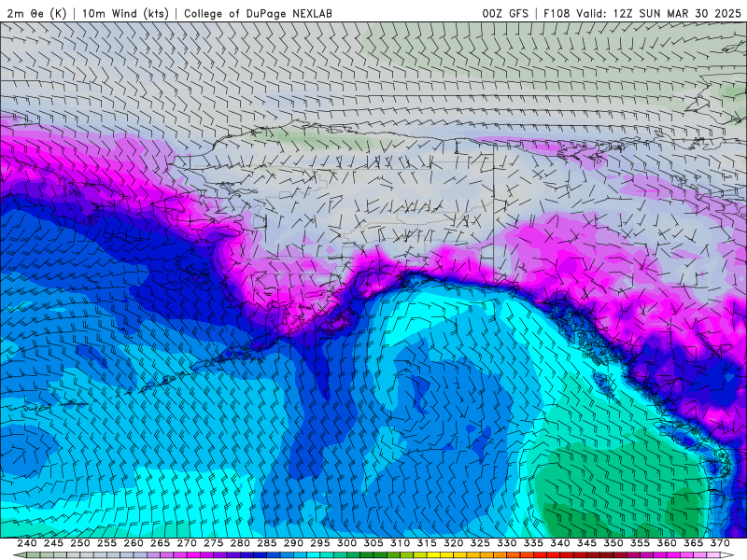Click the '00Z GFS' model run label
The width and height of the screenshot is (747, 560).
(505, 13)
